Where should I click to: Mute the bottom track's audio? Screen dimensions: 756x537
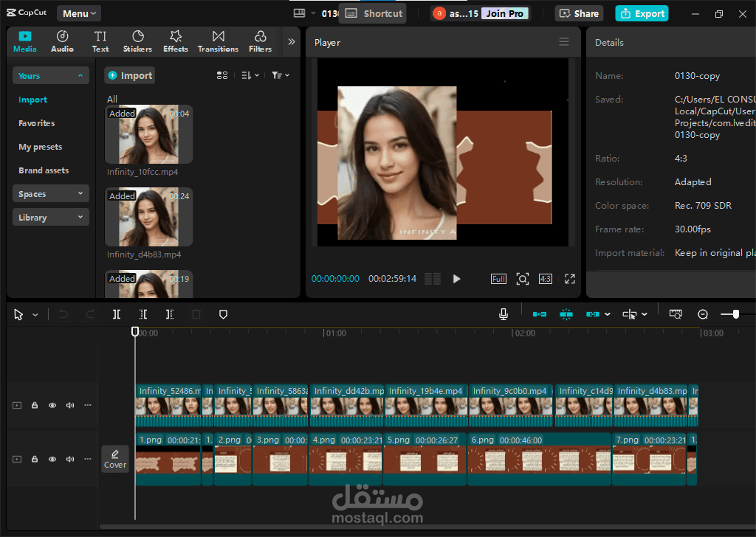(x=70, y=459)
